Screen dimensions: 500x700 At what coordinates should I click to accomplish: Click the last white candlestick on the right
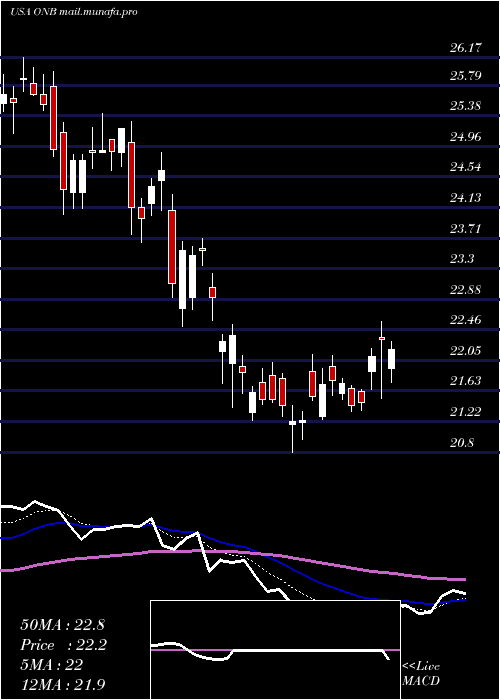pos(392,359)
